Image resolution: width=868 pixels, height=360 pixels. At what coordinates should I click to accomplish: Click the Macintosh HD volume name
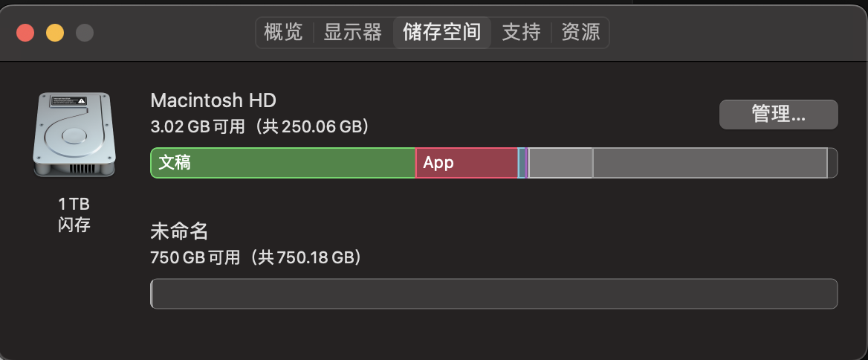click(x=213, y=100)
